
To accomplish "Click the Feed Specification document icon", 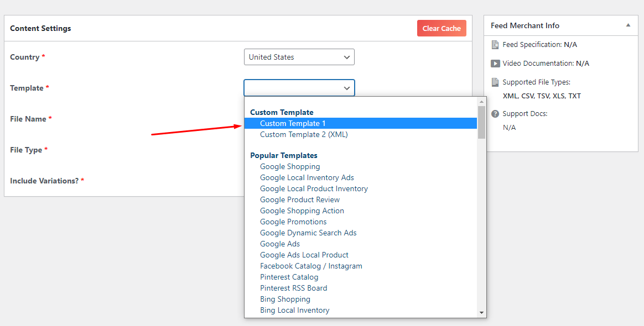I will tap(495, 45).
